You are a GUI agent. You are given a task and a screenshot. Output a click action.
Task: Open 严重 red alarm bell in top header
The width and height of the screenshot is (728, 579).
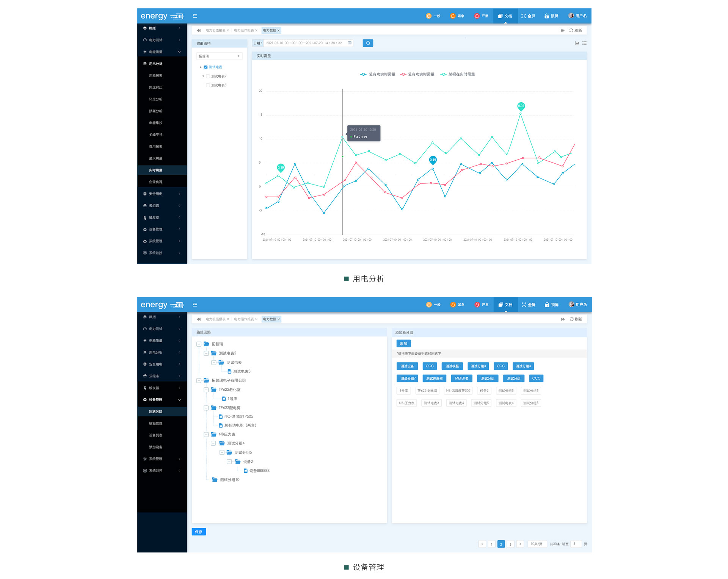pos(477,16)
